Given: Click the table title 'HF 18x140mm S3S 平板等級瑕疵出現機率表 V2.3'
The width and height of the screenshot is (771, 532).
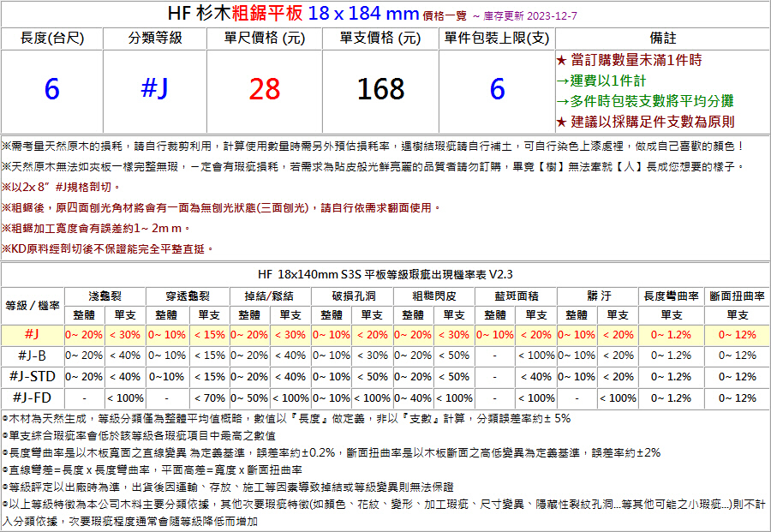Looking at the screenshot, I should 385,274.
